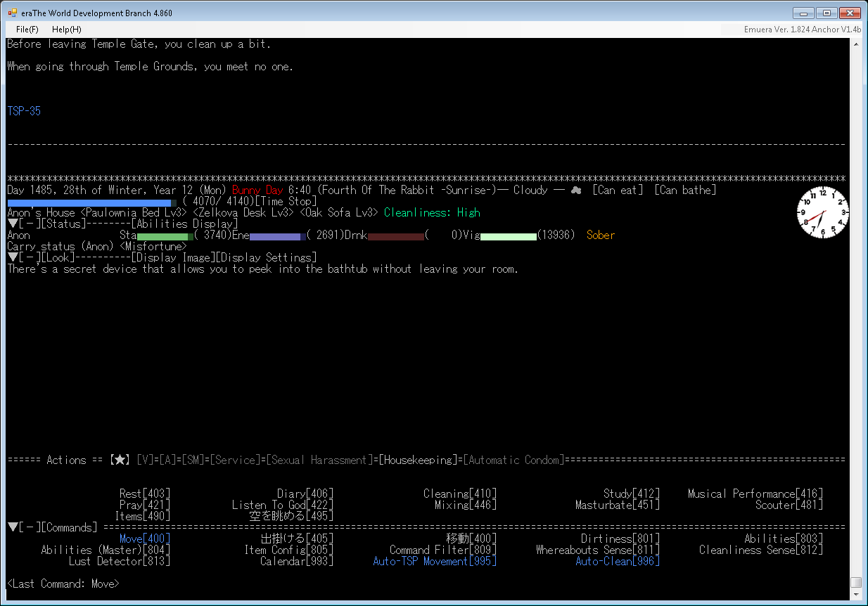Collapse the Look section triangle
This screenshot has width=868, height=606.
pyautogui.click(x=12, y=257)
